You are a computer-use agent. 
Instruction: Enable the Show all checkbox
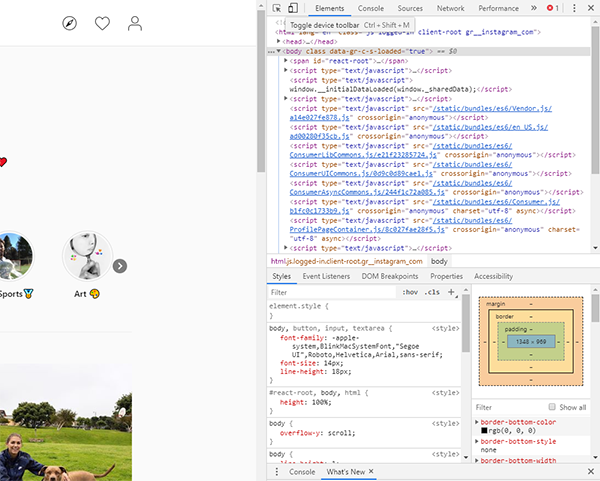tap(552, 407)
